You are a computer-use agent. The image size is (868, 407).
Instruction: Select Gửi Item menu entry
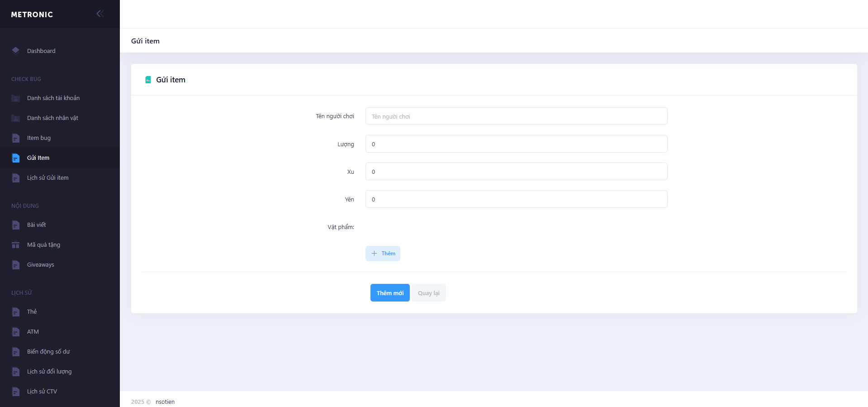coord(60,158)
